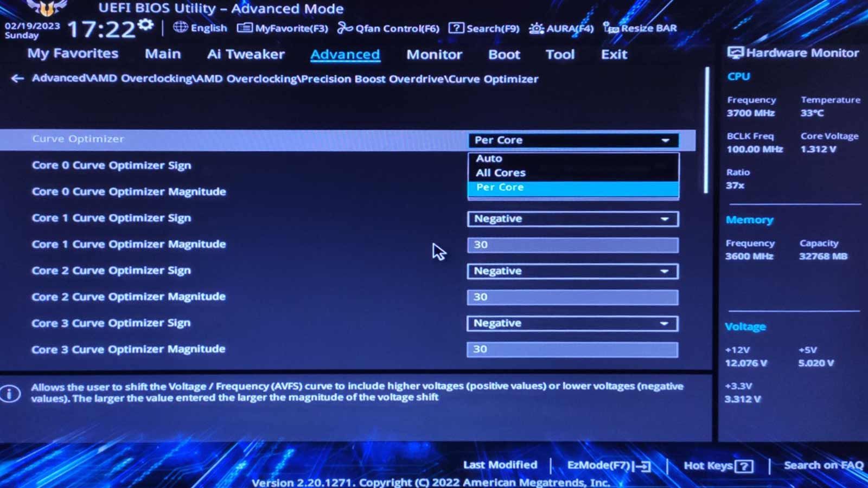Click the English language button
868x488 pixels.
200,28
